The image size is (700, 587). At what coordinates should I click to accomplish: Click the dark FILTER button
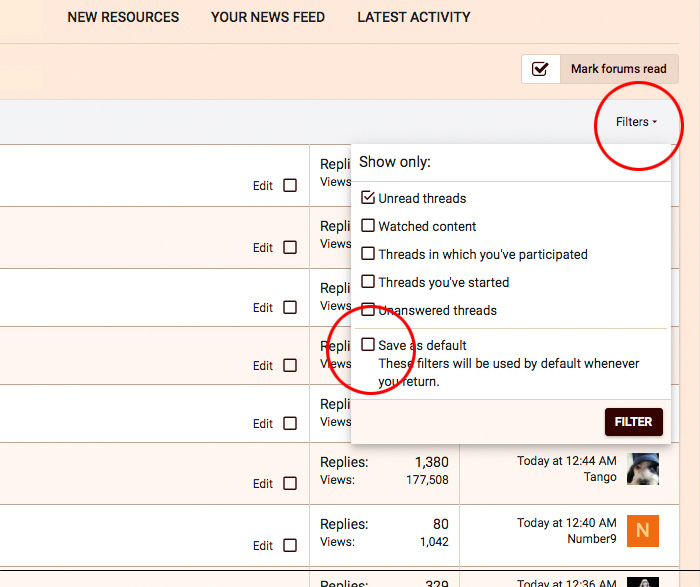(633, 422)
